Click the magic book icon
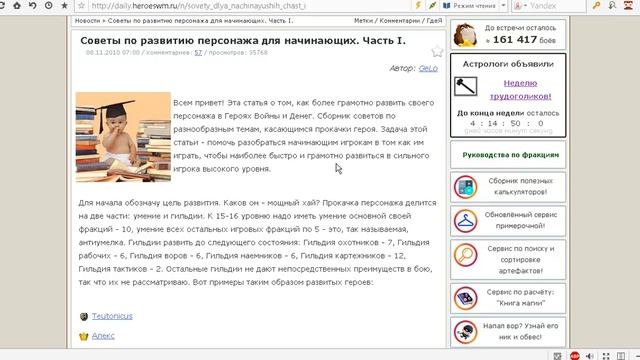This screenshot has width=640, height=360. point(465,298)
